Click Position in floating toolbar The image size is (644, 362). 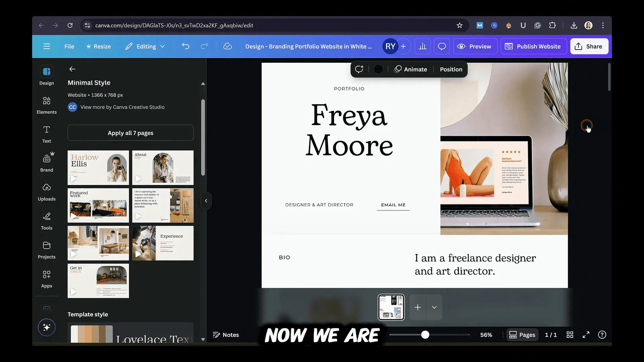coord(451,69)
